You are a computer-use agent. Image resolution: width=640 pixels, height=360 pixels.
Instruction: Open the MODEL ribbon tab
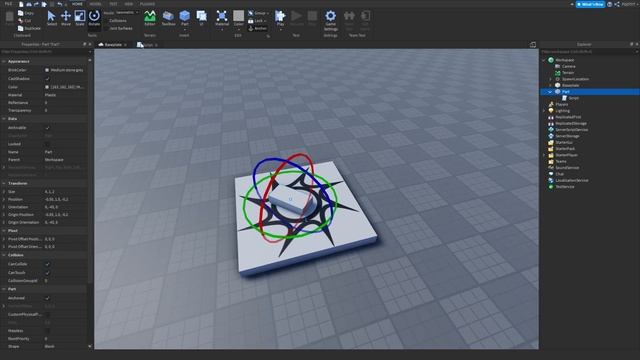click(x=95, y=4)
